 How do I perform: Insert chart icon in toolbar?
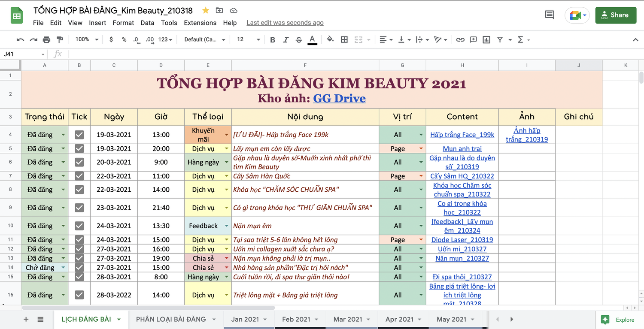click(486, 39)
